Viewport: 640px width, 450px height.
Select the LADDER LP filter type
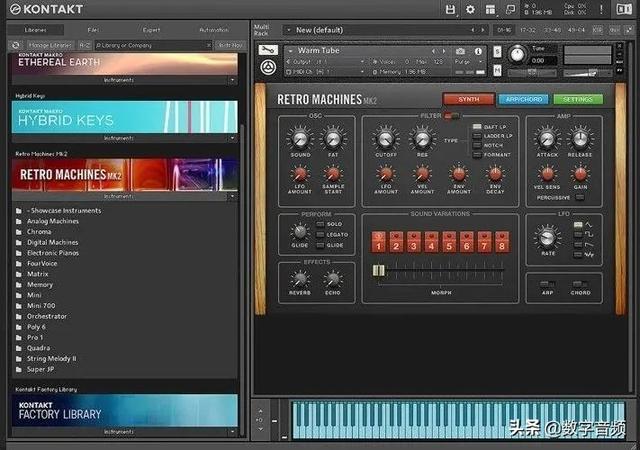(x=477, y=136)
